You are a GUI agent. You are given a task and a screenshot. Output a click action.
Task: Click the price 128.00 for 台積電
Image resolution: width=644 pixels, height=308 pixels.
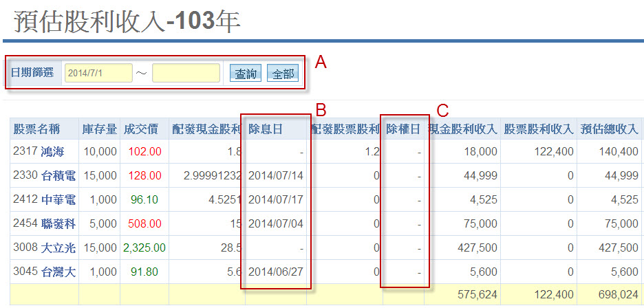click(x=145, y=176)
